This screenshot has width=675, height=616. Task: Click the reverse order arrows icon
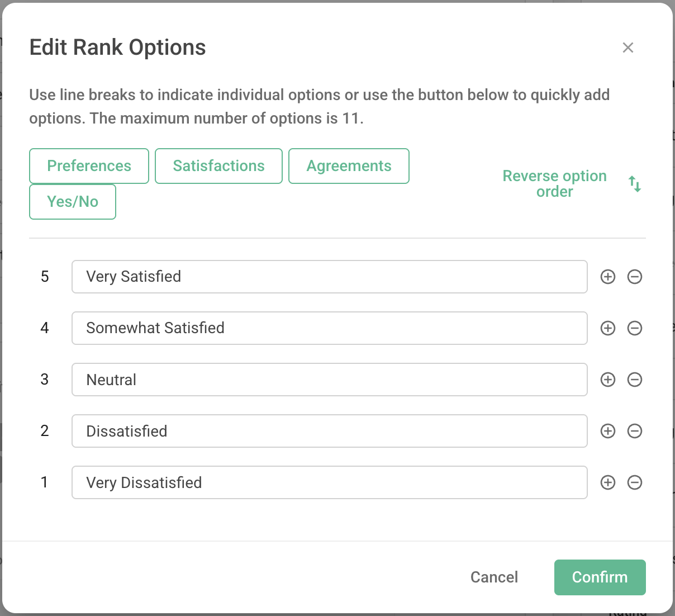[x=635, y=184]
